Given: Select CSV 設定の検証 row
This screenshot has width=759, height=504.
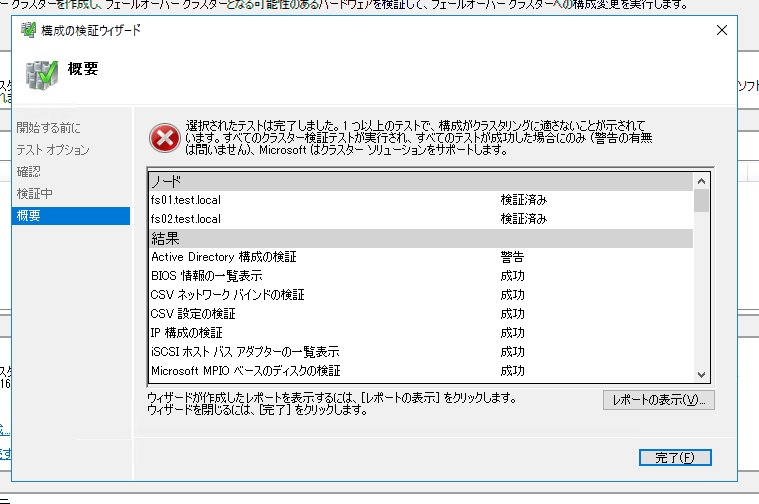Looking at the screenshot, I should [x=421, y=314].
